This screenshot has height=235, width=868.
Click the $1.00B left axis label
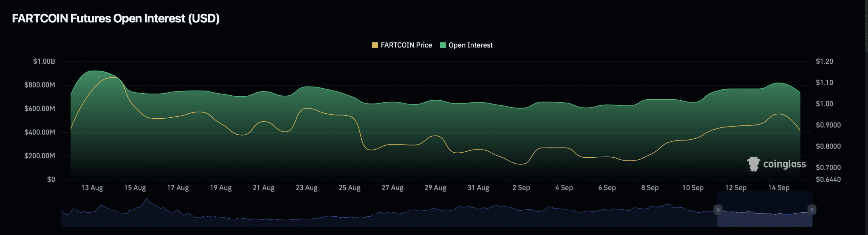coord(44,61)
